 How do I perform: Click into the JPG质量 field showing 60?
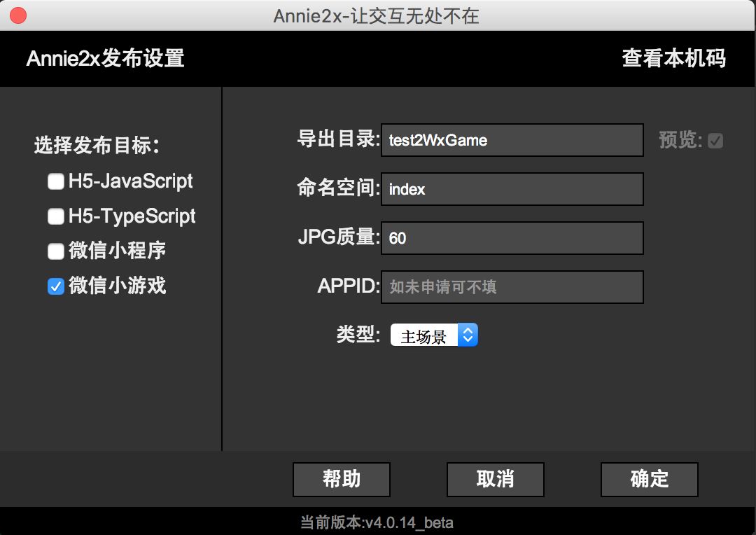pyautogui.click(x=512, y=238)
